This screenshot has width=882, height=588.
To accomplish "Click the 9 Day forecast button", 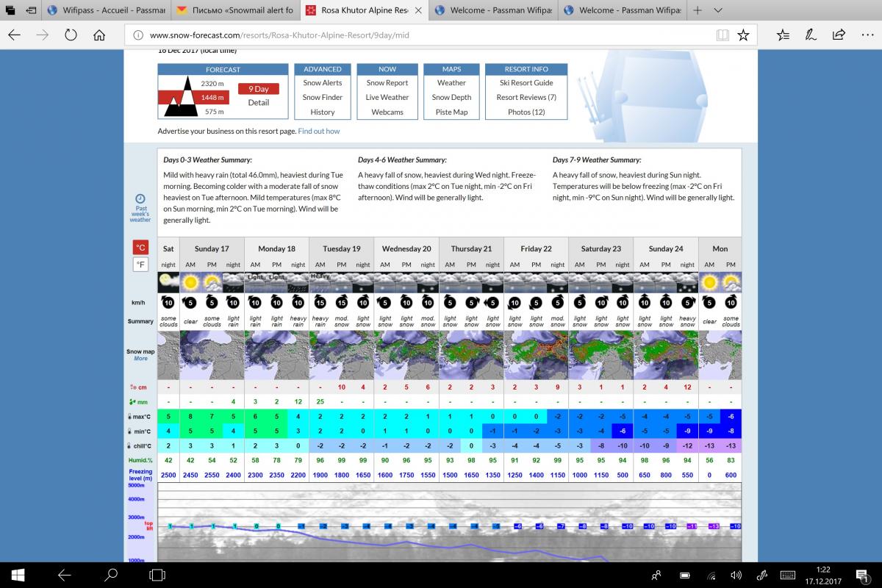I will [259, 89].
